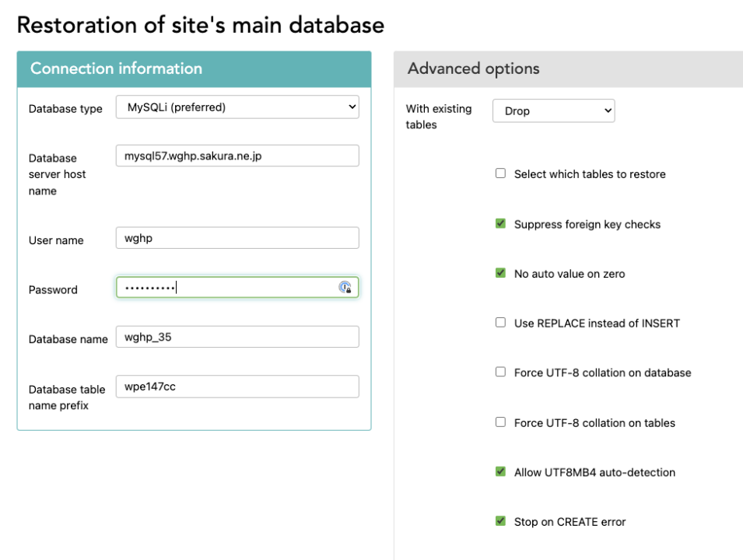Image resolution: width=743 pixels, height=560 pixels.
Task: Click the Allow UTF8MB4 auto-detection label
Action: click(594, 472)
